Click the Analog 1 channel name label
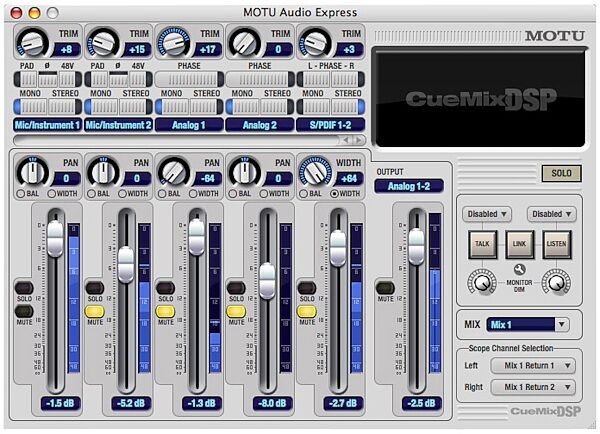Image resolution: width=600 pixels, height=434 pixels. 189,125
